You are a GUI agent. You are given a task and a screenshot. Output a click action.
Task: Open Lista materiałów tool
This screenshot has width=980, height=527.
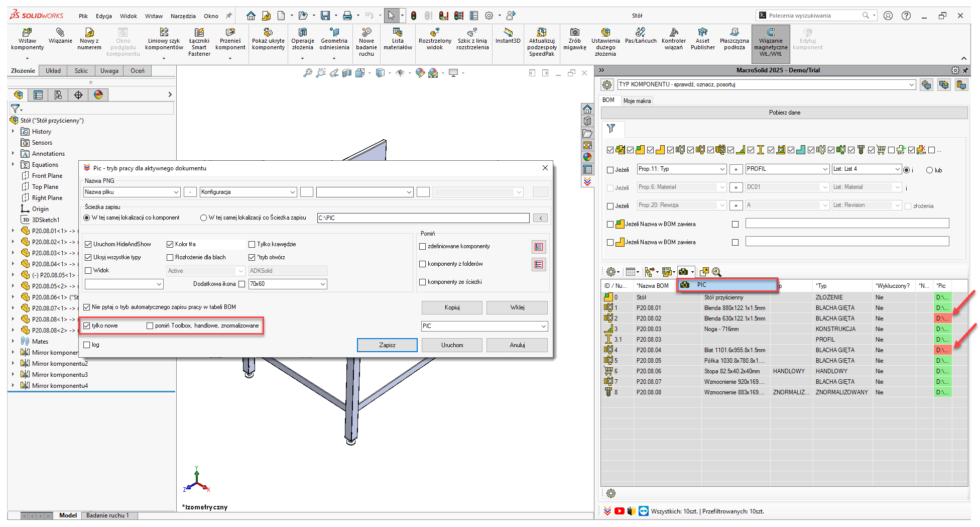tap(398, 33)
